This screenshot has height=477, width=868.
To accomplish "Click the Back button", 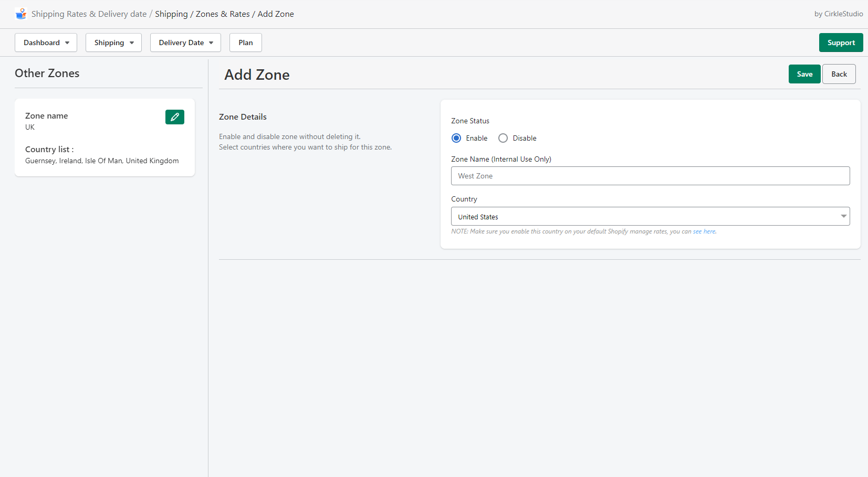I will (839, 74).
